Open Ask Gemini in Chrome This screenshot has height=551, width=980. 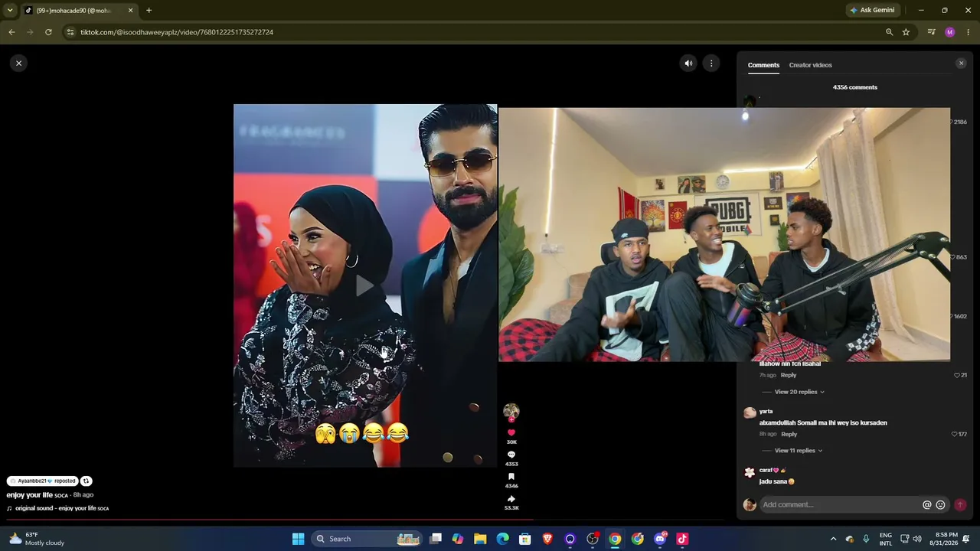(872, 10)
